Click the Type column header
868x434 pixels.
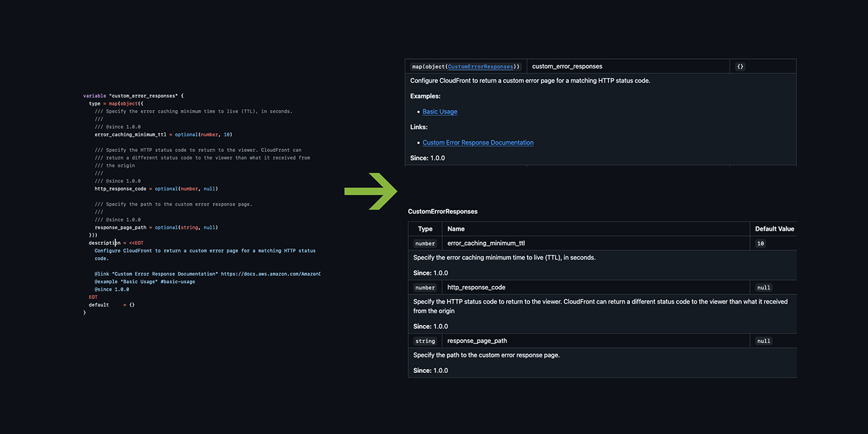click(x=425, y=229)
